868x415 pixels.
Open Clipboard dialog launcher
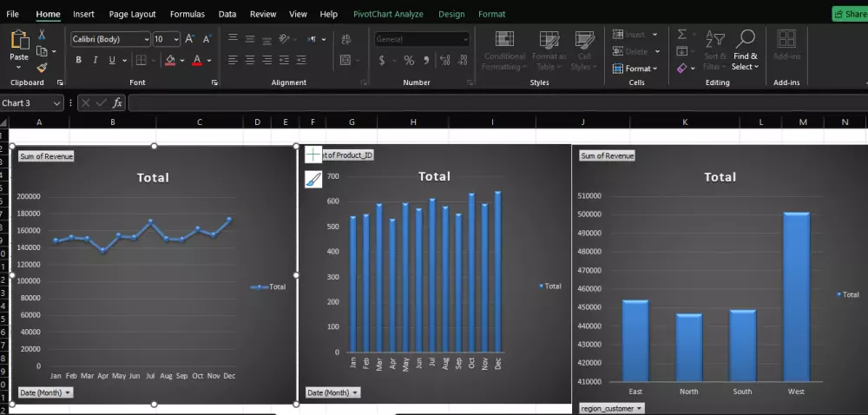click(x=60, y=82)
